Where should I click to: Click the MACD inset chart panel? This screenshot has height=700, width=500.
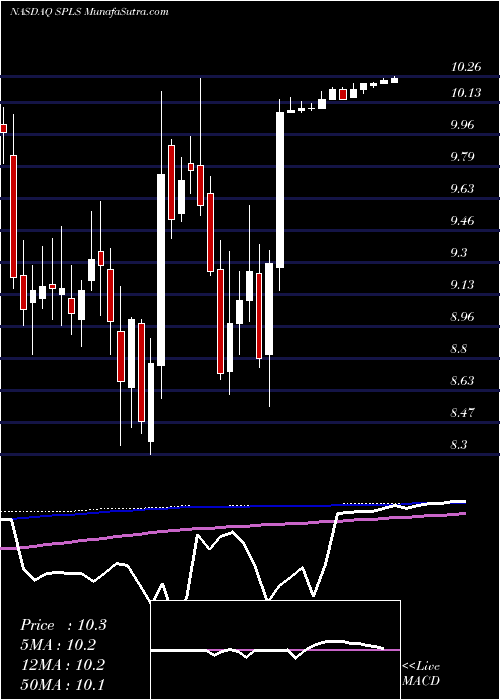pos(275,650)
